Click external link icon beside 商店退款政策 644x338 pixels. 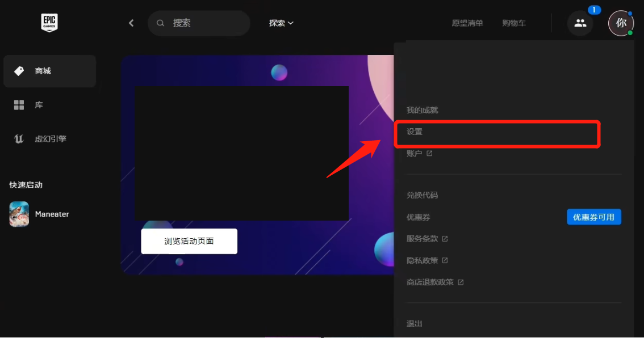pyautogui.click(x=461, y=282)
